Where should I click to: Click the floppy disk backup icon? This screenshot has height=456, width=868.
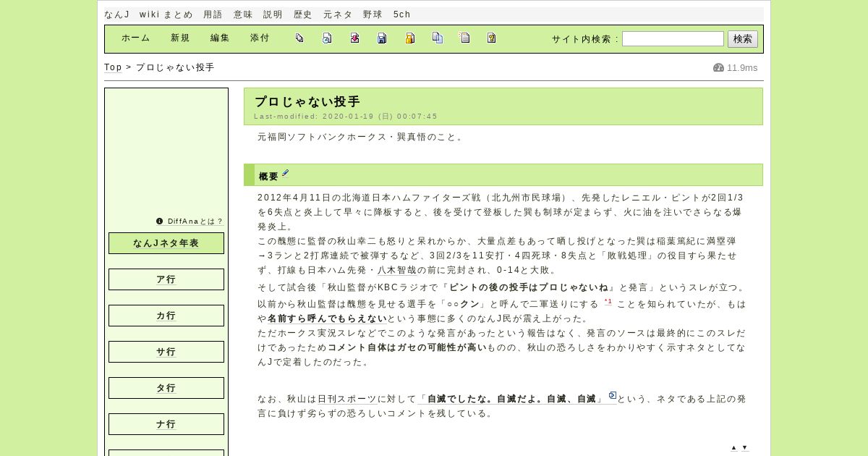point(382,38)
